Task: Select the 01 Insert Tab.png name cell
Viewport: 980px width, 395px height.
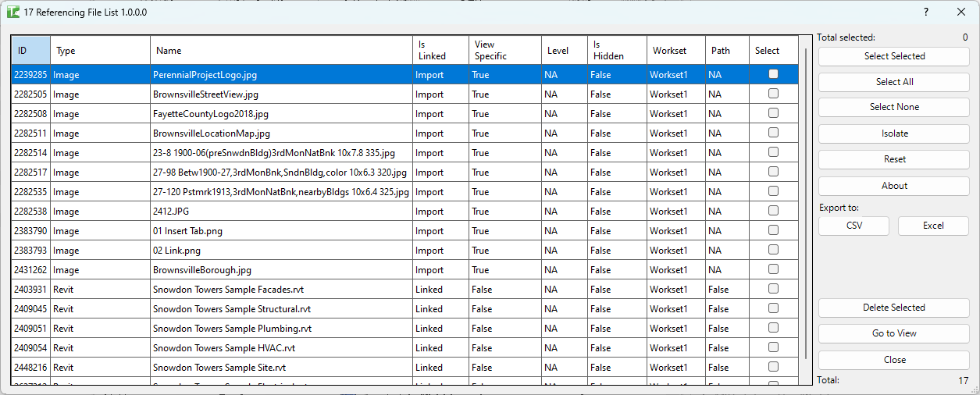Action: [281, 231]
